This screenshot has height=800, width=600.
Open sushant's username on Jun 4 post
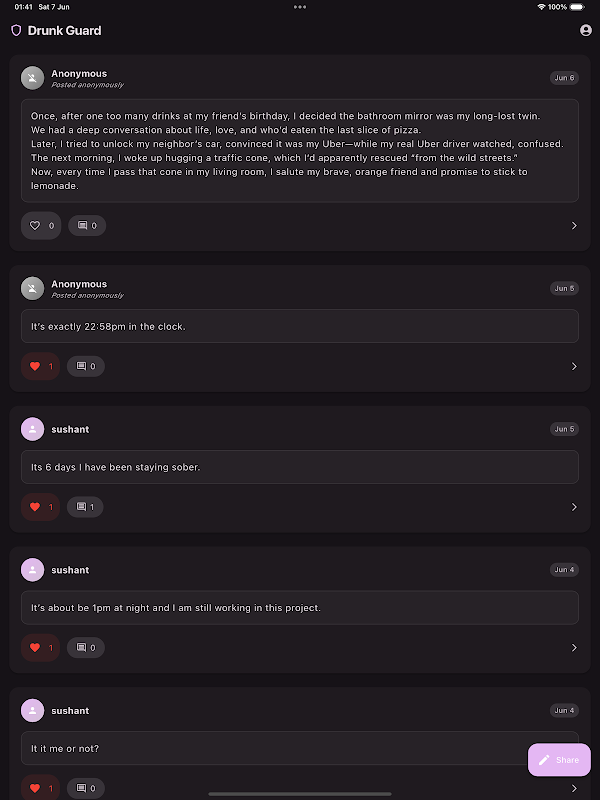(x=70, y=570)
